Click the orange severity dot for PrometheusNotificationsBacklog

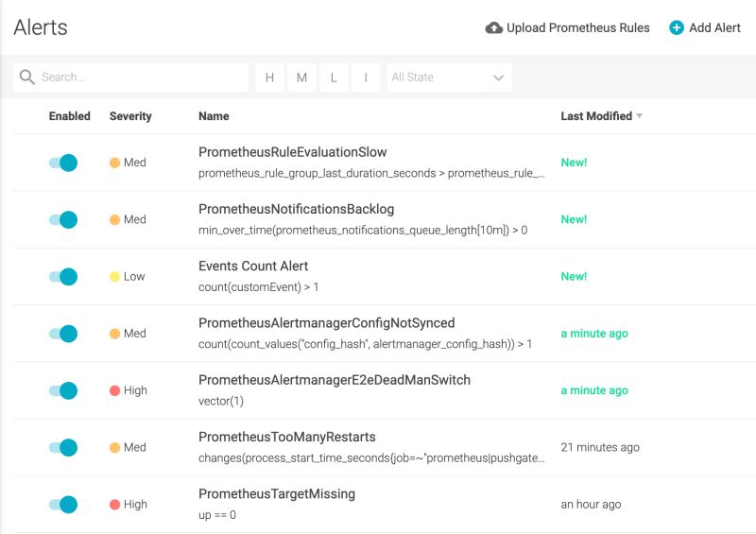tap(114, 219)
